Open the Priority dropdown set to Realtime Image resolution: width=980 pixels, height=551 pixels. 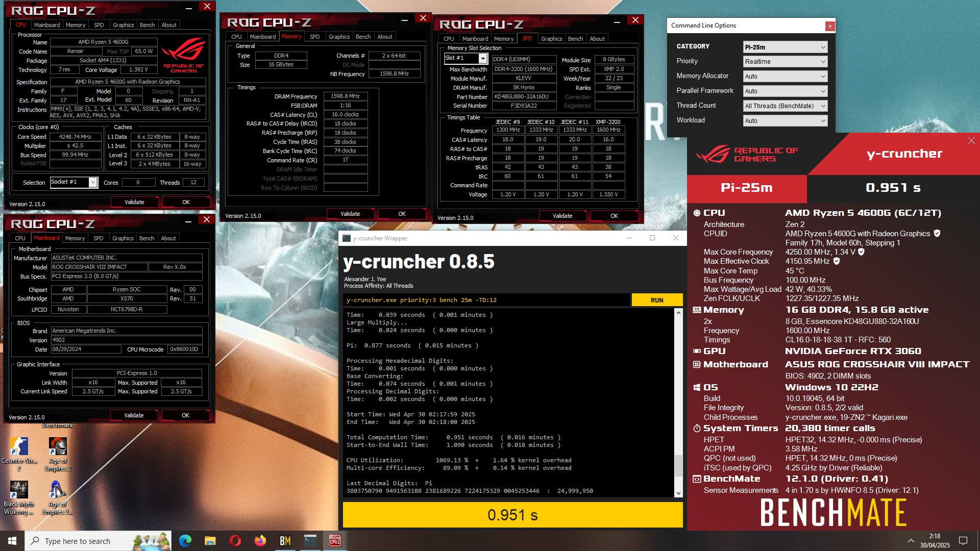pyautogui.click(x=785, y=62)
